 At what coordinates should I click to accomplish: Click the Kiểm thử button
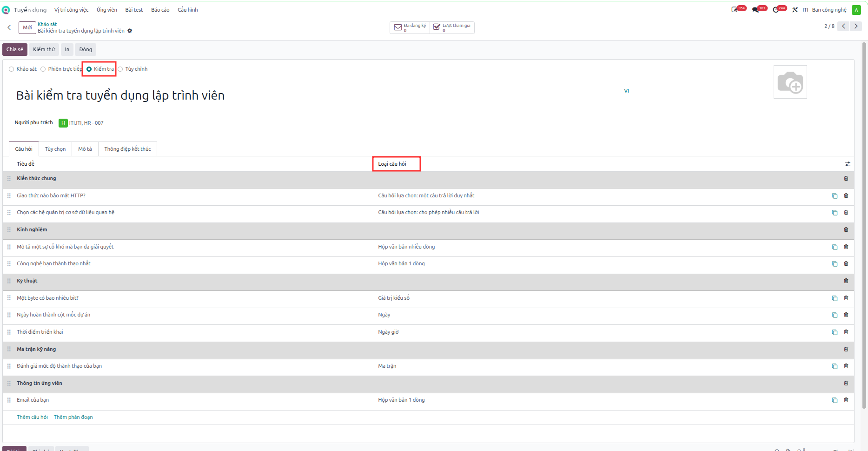44,49
